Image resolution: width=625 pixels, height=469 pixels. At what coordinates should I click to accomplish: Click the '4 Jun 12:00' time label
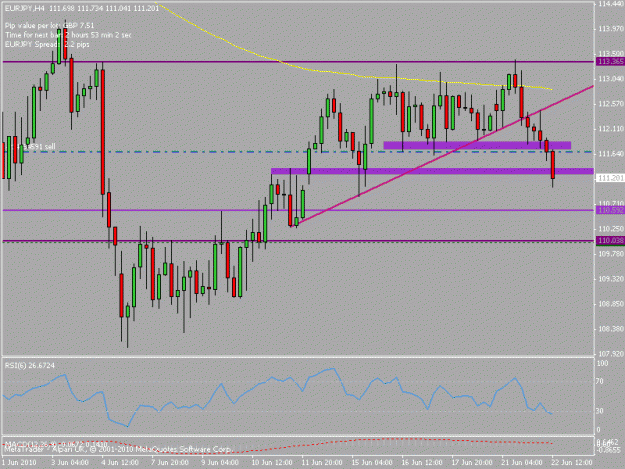120,462
